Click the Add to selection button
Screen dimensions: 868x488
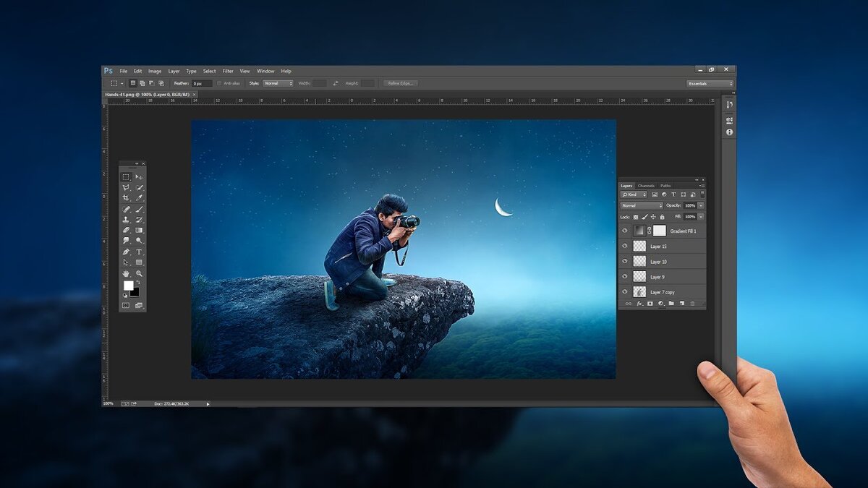[x=142, y=83]
